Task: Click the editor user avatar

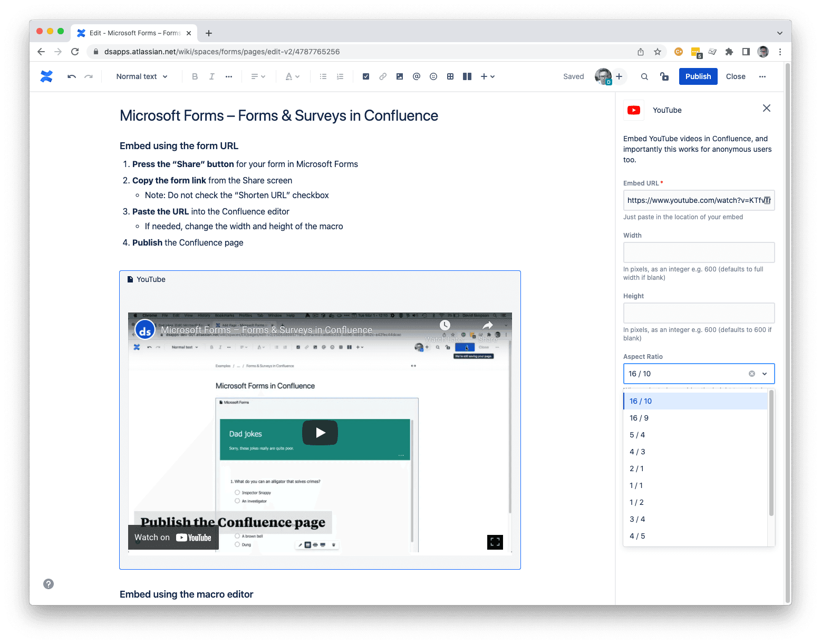Action: click(x=603, y=76)
